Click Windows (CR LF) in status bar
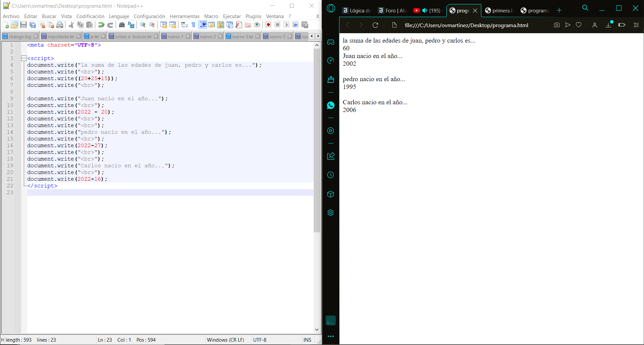 tap(225, 340)
